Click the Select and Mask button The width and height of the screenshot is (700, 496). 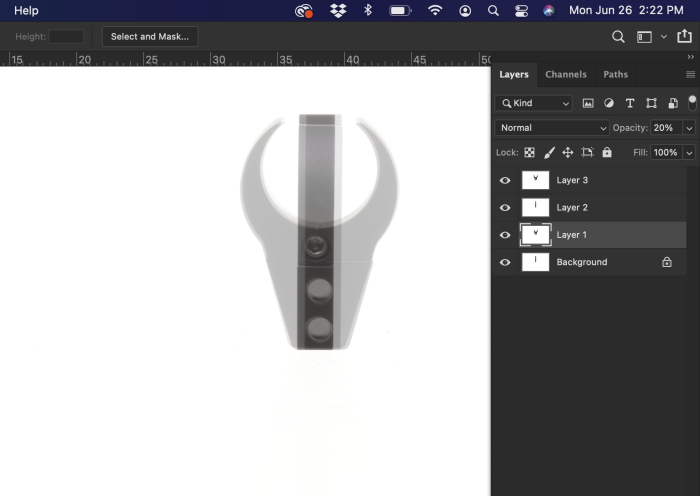tap(150, 37)
